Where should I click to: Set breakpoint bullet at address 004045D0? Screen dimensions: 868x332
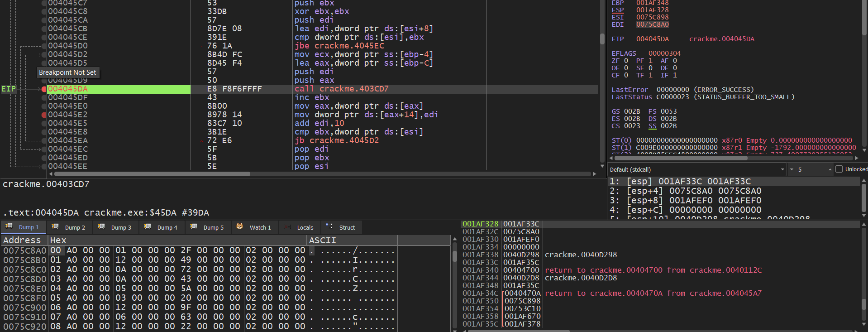tap(44, 46)
